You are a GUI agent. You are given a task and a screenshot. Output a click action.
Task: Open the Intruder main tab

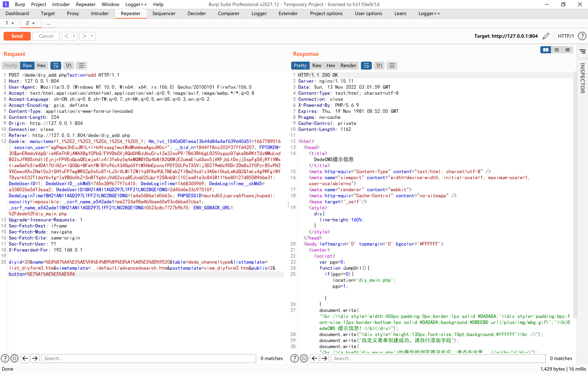[100, 13]
